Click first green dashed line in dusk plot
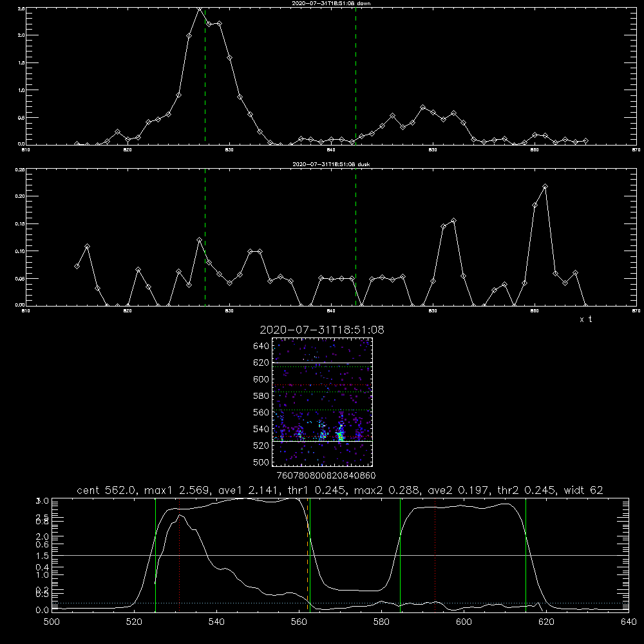This screenshot has width=644, height=644. coord(205,237)
